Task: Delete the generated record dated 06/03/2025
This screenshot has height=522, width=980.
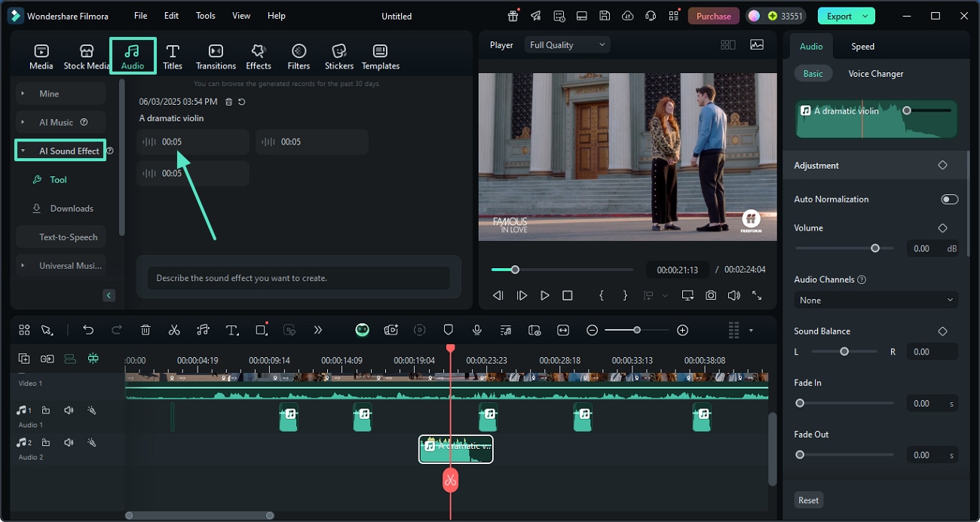Action: coord(229,102)
